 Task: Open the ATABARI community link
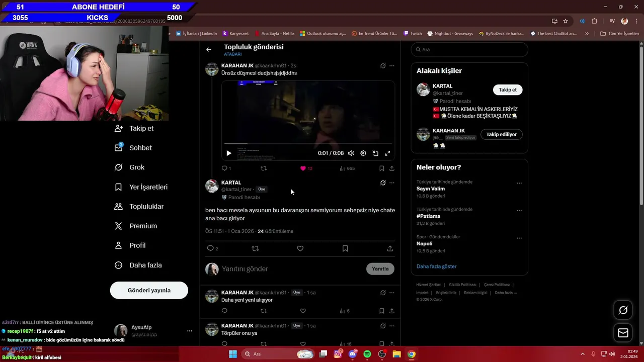point(233,54)
